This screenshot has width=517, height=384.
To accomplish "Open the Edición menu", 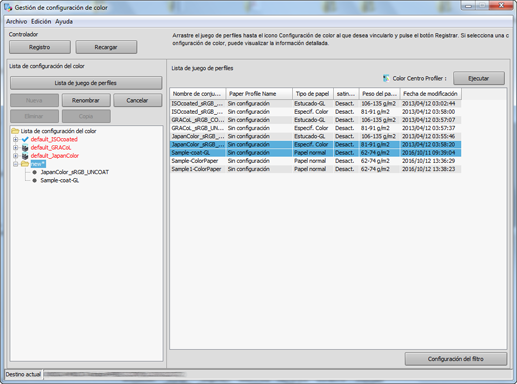I will pos(41,21).
